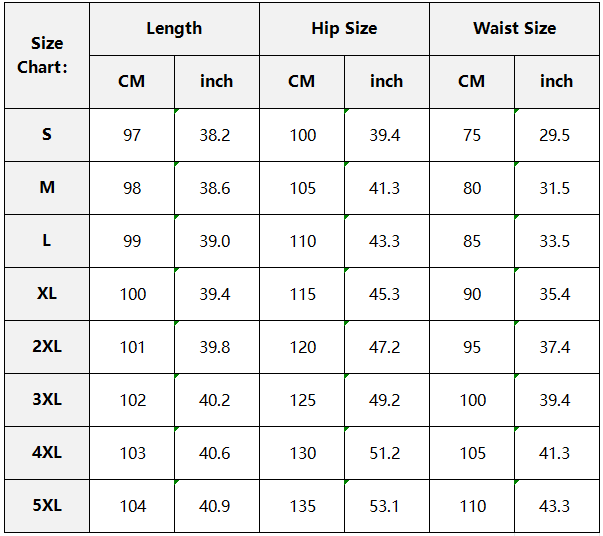Screen dimensions: 603x536
Task: Select the S size row label
Action: (x=47, y=134)
